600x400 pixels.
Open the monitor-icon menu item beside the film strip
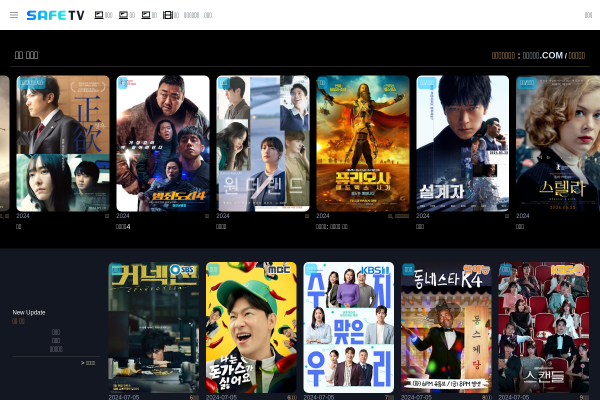[149, 15]
